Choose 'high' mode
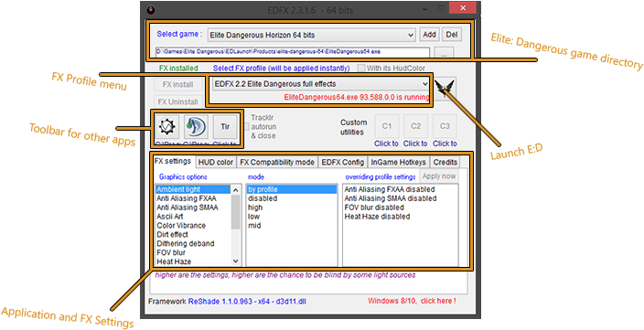Image resolution: width=644 pixels, height=330 pixels. 292,208
